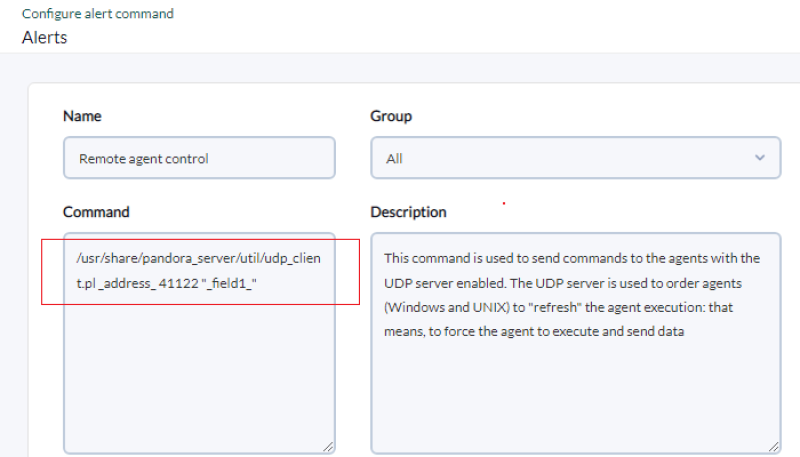Click the All value in Group selector
800x457 pixels.
394,159
